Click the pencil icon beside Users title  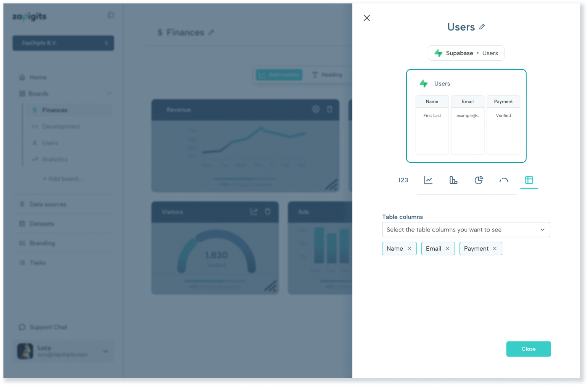tap(482, 27)
